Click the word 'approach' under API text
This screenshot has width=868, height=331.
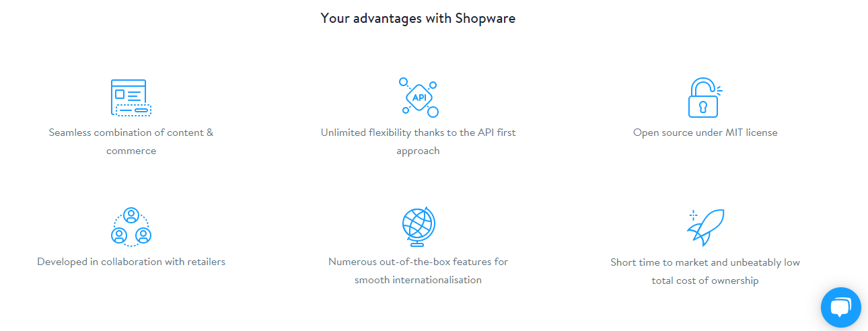[x=418, y=151]
